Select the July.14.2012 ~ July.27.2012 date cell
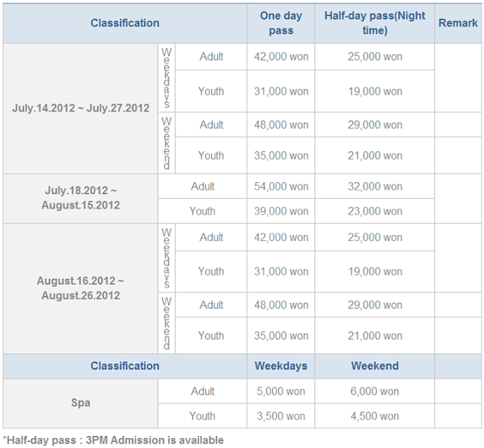484x448 pixels. coord(81,108)
